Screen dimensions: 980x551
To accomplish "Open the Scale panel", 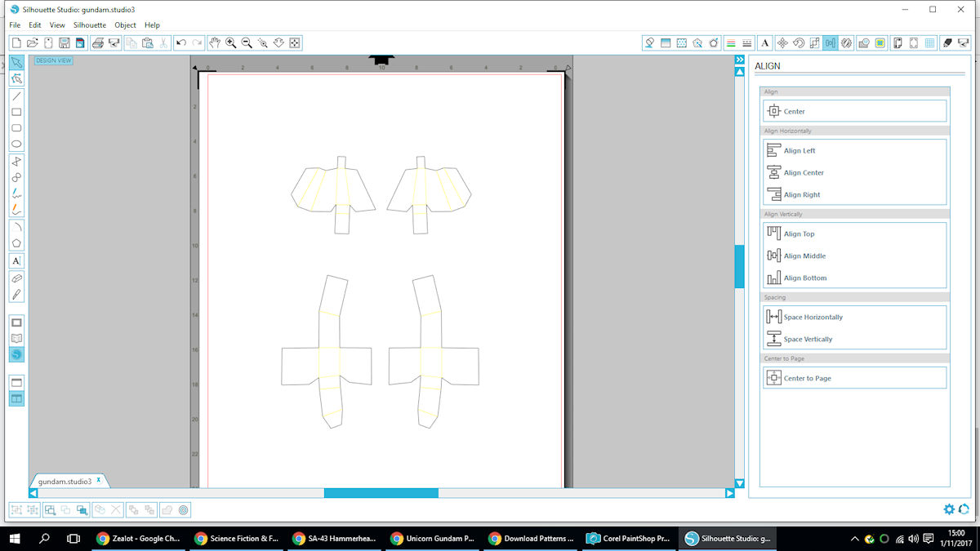I will click(x=814, y=42).
